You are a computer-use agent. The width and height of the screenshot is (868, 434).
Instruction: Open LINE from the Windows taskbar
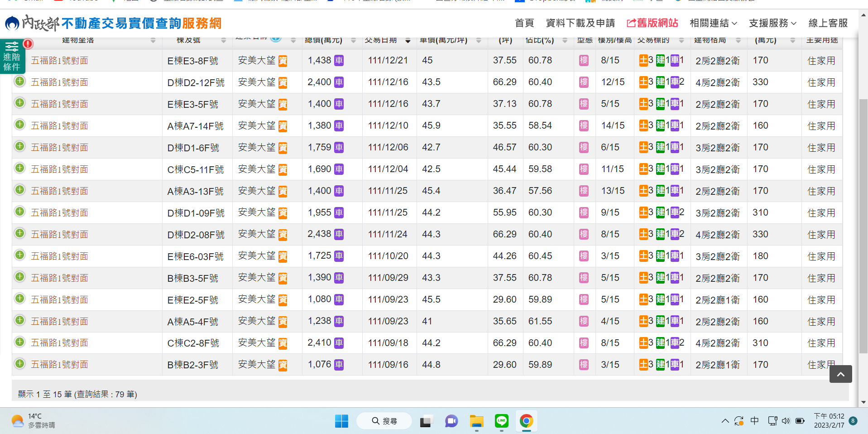tap(501, 421)
